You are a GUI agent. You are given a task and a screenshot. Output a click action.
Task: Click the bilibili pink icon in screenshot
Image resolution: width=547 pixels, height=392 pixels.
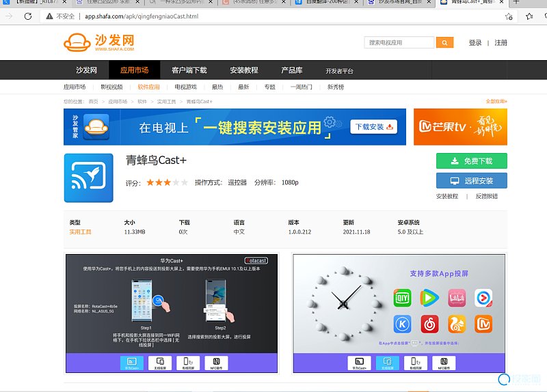pyautogui.click(x=457, y=298)
